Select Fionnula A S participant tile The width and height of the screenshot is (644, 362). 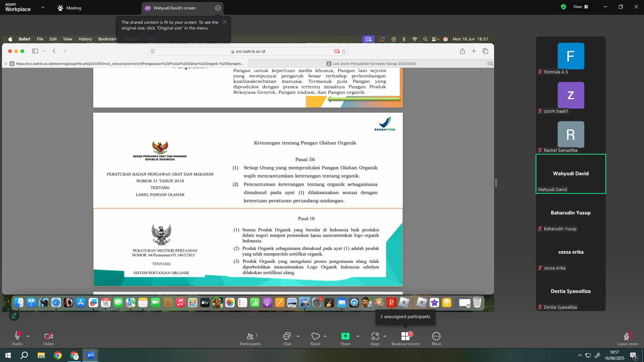point(571,56)
